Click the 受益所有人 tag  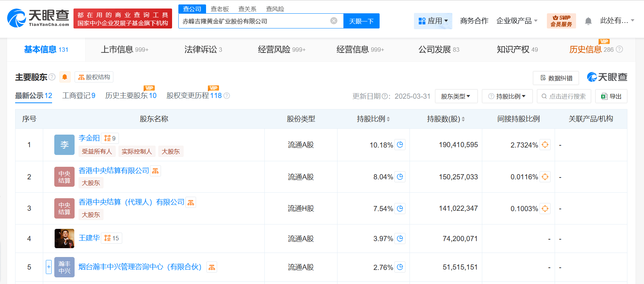[97, 151]
